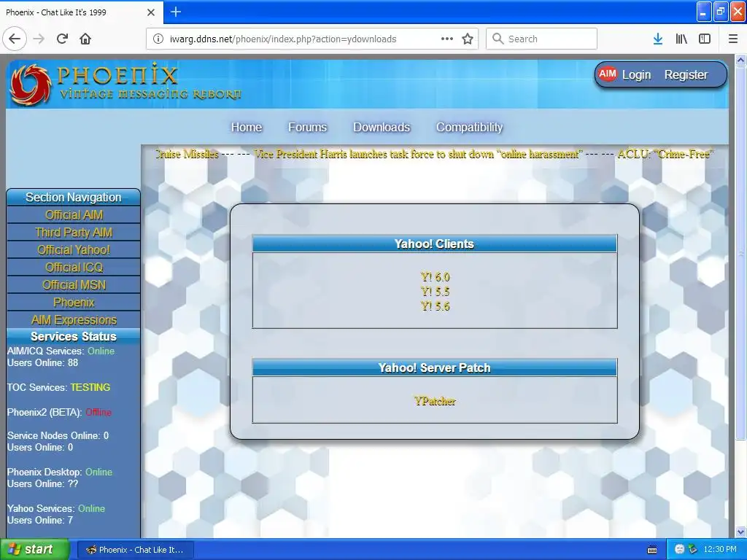Open Compatibility in site menu
This screenshot has width=747, height=560.
click(x=469, y=127)
